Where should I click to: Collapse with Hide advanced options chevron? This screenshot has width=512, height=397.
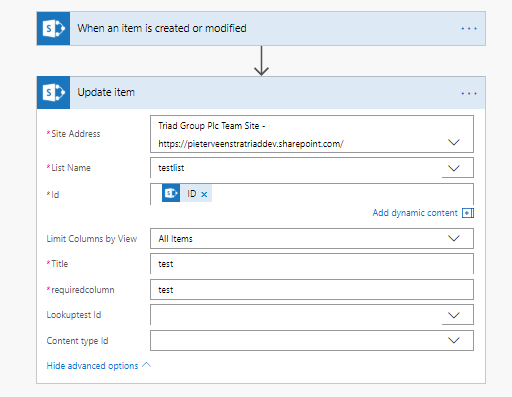pos(146,365)
